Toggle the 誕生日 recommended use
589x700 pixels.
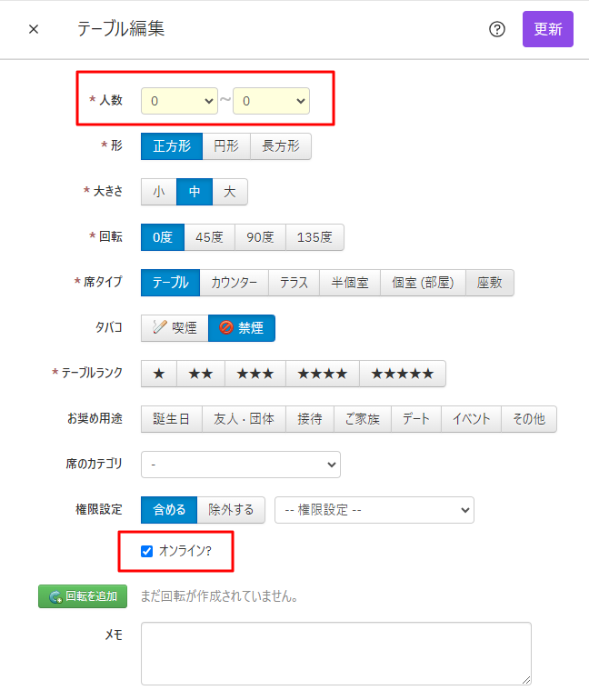(x=172, y=420)
